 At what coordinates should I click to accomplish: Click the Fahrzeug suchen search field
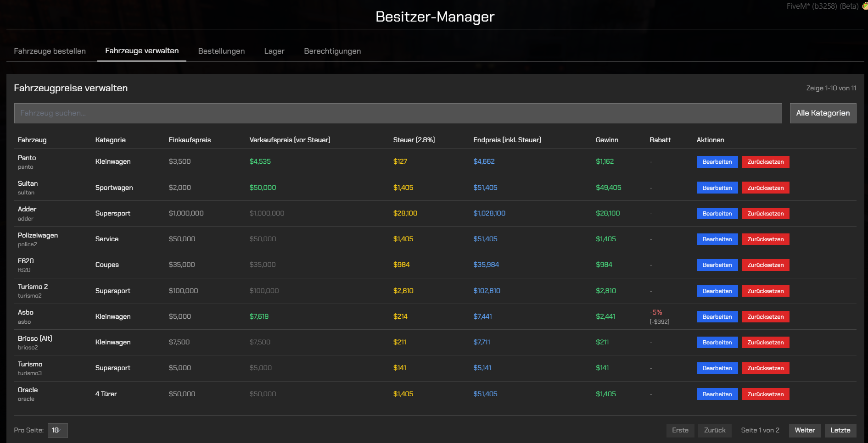click(x=398, y=113)
